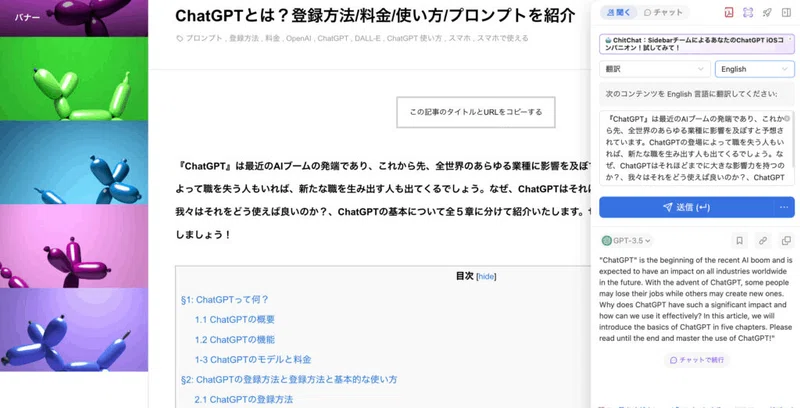Open 2.1 ChatGPTの登録方法 link
Screen dimensions: 800x408
point(243,399)
